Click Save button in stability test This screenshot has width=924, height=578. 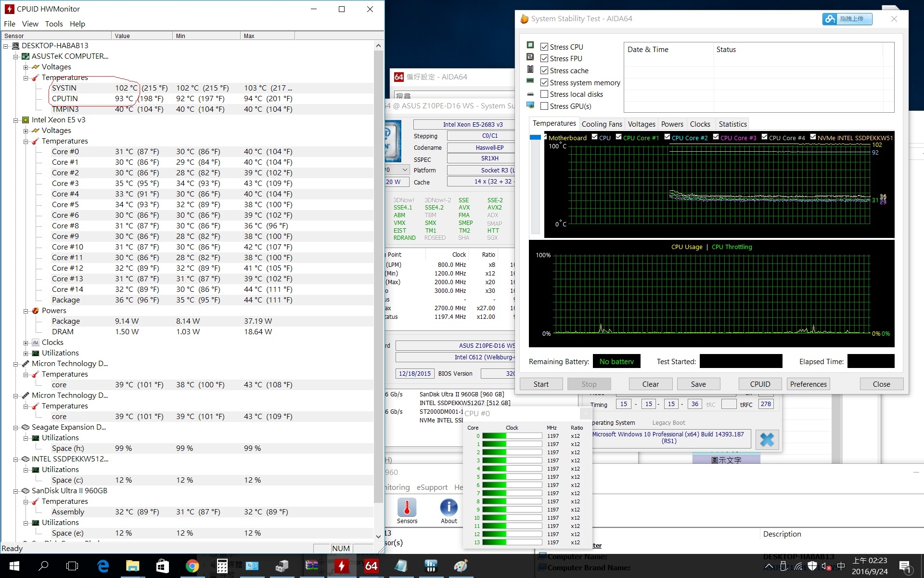point(698,384)
